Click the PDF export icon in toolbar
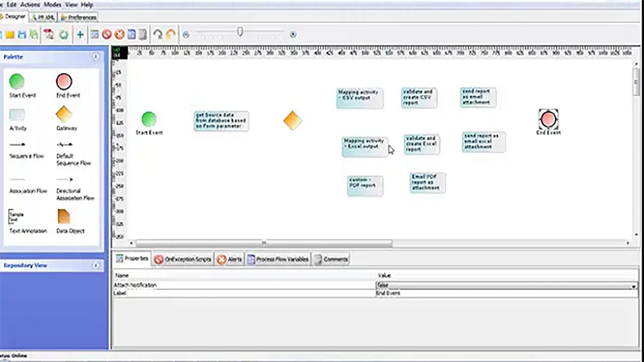Viewport: 644px width, 362px height. [x=49, y=35]
